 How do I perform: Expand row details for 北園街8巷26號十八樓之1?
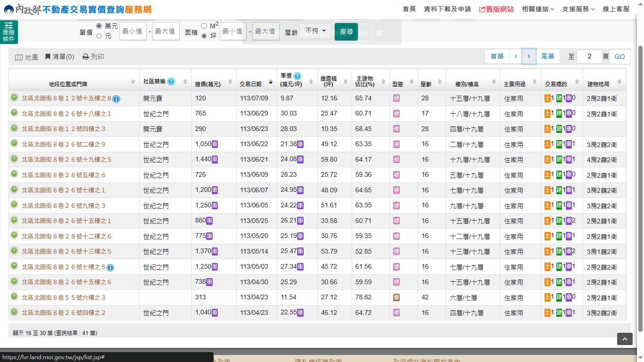click(x=14, y=113)
